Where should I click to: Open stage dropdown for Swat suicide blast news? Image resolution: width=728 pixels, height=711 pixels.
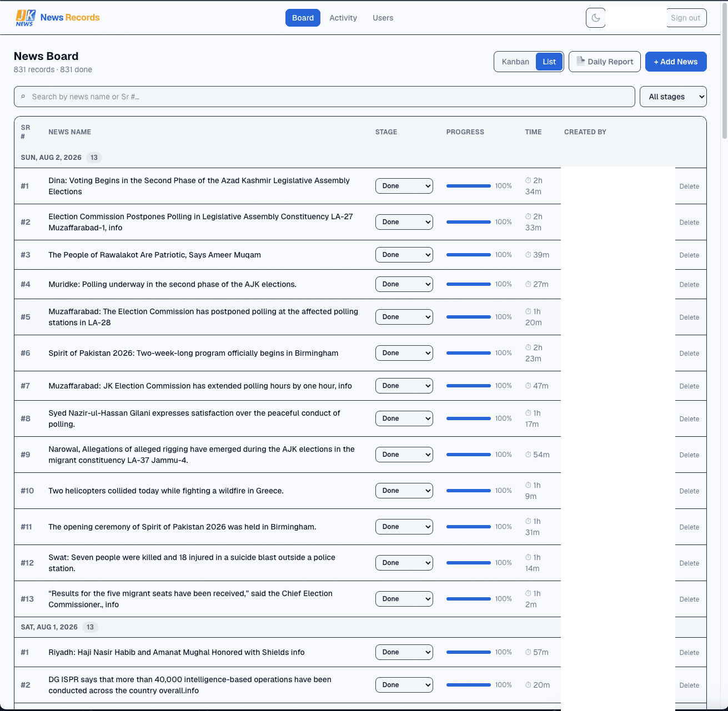[x=404, y=563]
